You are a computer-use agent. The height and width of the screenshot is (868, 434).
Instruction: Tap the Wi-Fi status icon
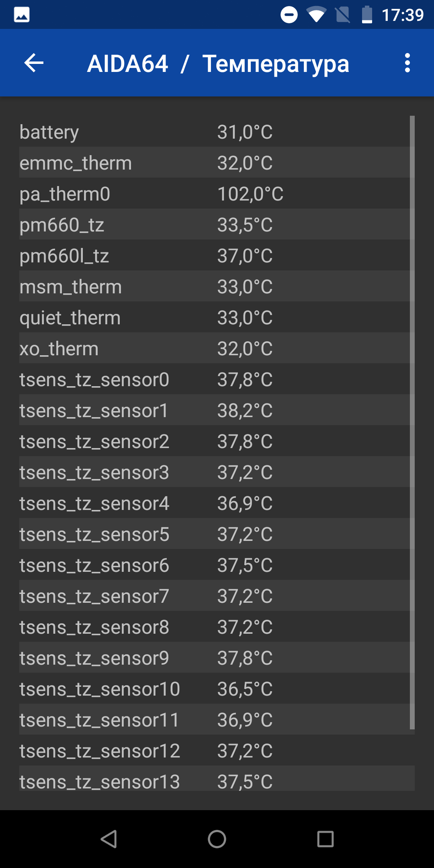pos(316,15)
